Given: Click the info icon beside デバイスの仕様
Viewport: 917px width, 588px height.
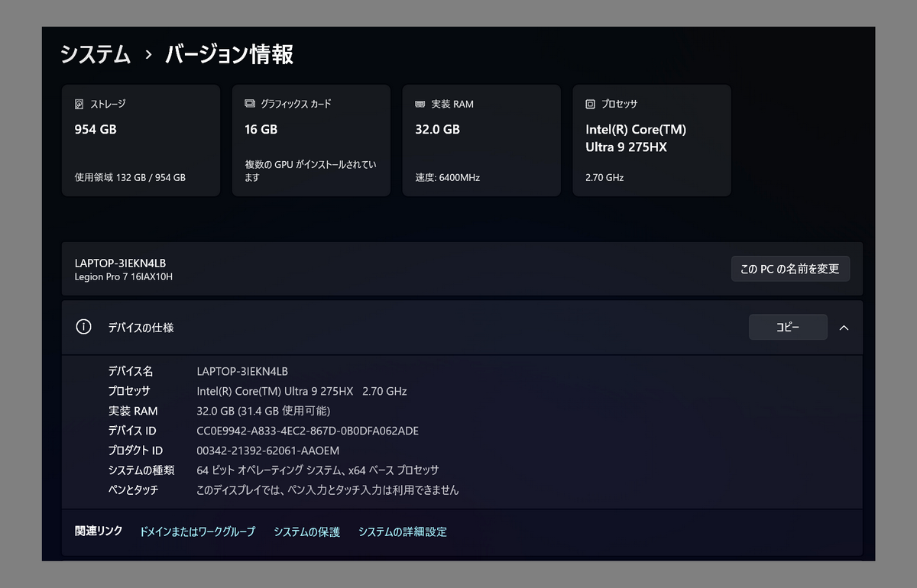Looking at the screenshot, I should pos(83,327).
